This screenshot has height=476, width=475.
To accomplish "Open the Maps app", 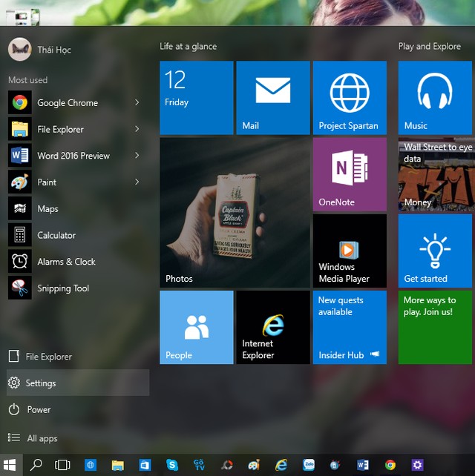I will 78,208.
